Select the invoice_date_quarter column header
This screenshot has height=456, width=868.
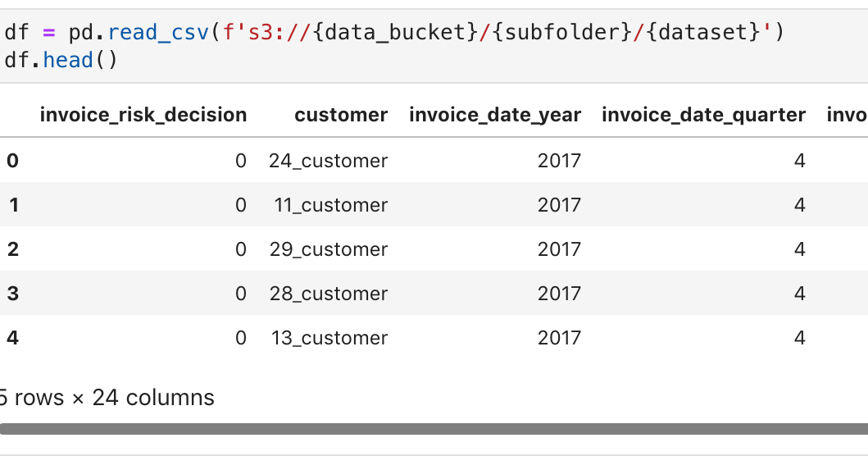click(x=703, y=115)
